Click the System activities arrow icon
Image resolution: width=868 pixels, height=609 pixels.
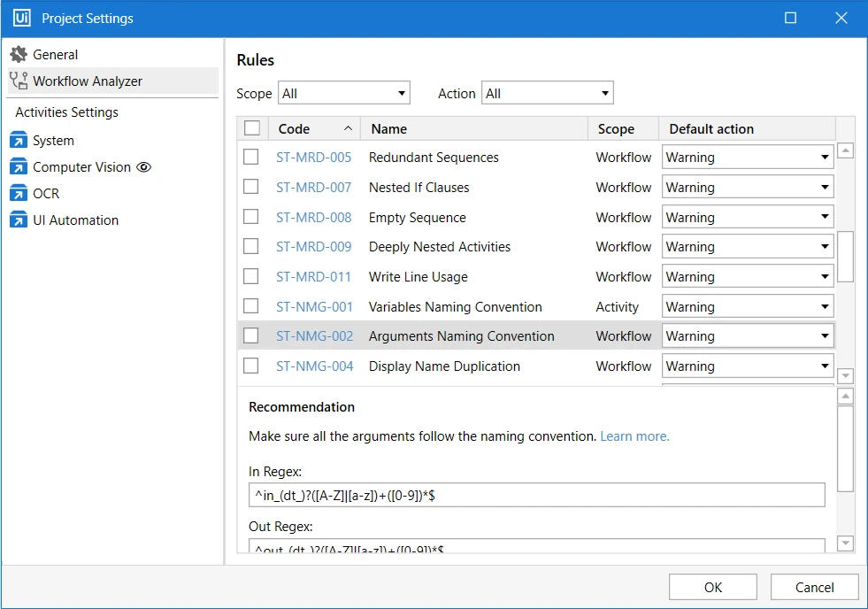pos(19,141)
